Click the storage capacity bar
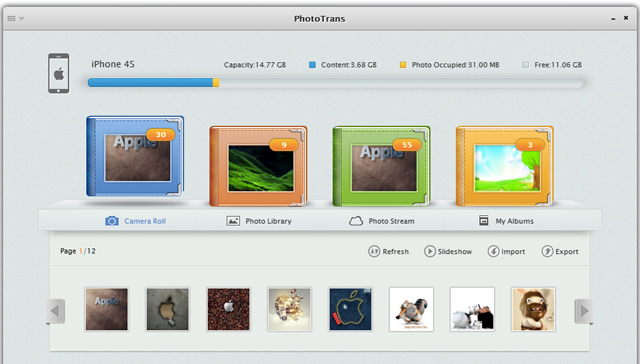The width and height of the screenshot is (640, 364). pyautogui.click(x=336, y=83)
